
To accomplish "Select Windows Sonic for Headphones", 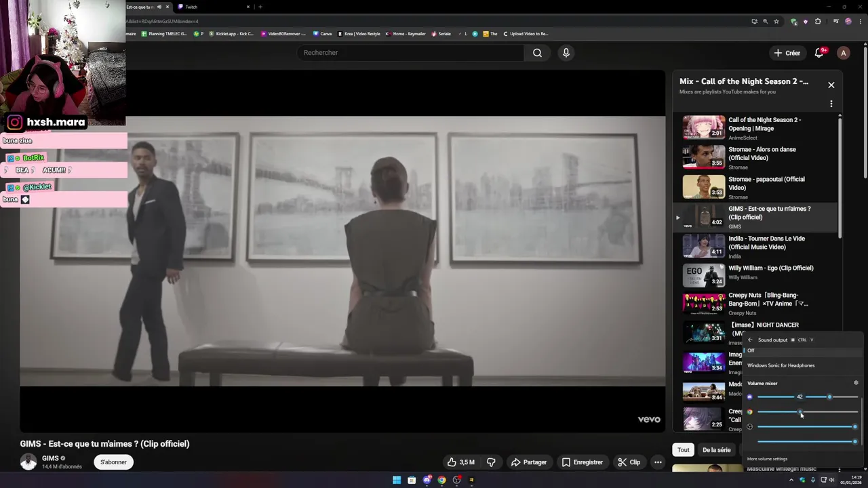I will click(x=802, y=365).
